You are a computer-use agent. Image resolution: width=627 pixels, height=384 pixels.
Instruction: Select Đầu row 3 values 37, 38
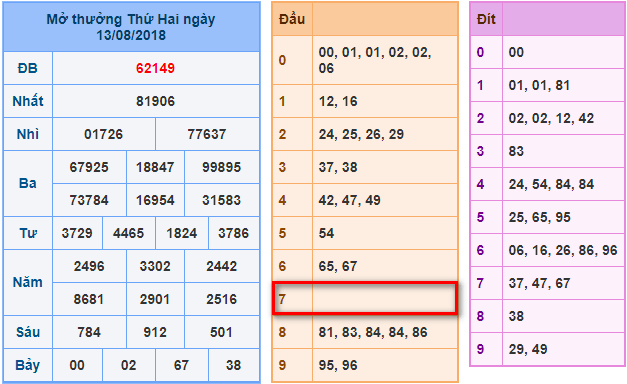[338, 167]
